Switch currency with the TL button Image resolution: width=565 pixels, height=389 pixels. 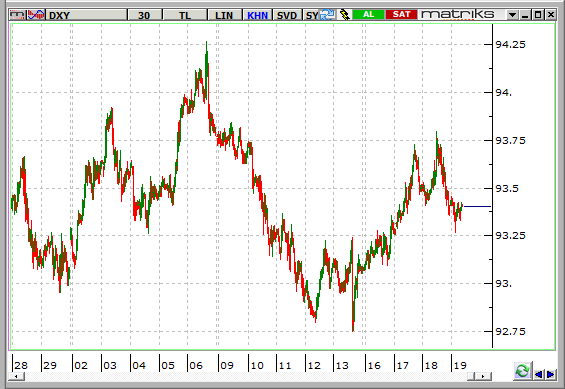point(185,15)
